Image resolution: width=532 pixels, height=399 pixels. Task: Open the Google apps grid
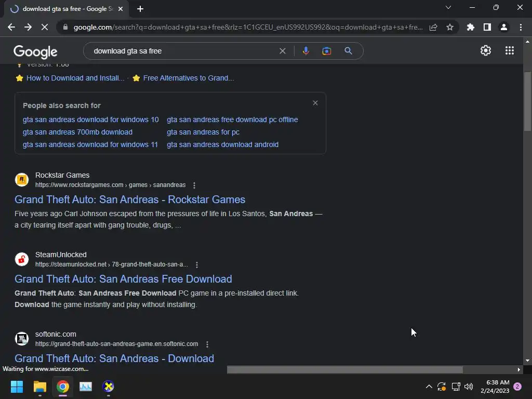tap(509, 50)
